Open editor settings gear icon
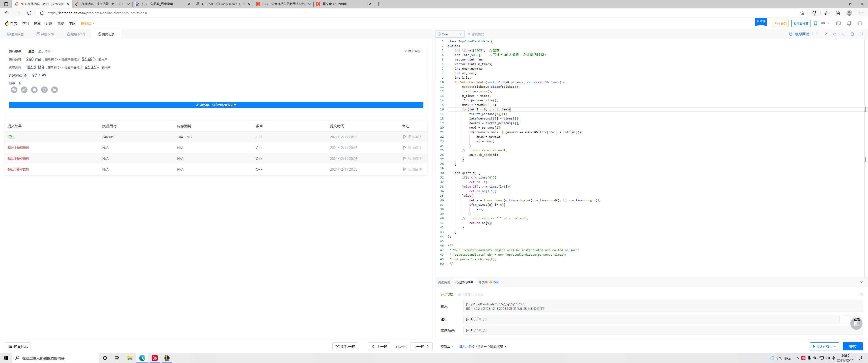The image size is (868, 363). tap(852, 34)
